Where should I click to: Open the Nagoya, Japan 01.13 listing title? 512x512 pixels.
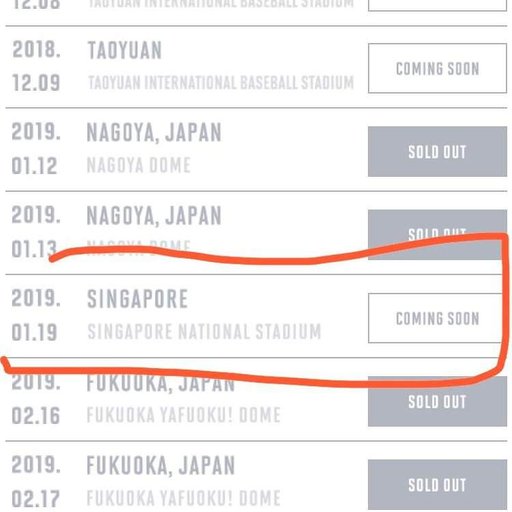click(x=154, y=216)
